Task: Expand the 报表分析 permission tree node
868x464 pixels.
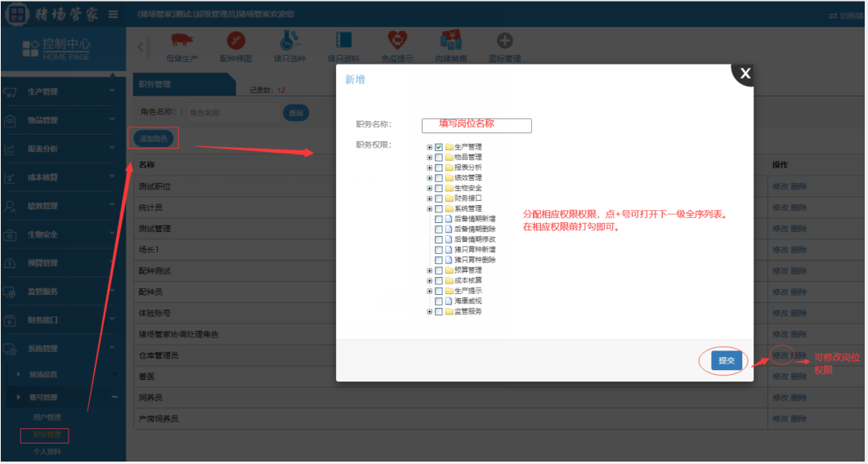Action: (429, 167)
